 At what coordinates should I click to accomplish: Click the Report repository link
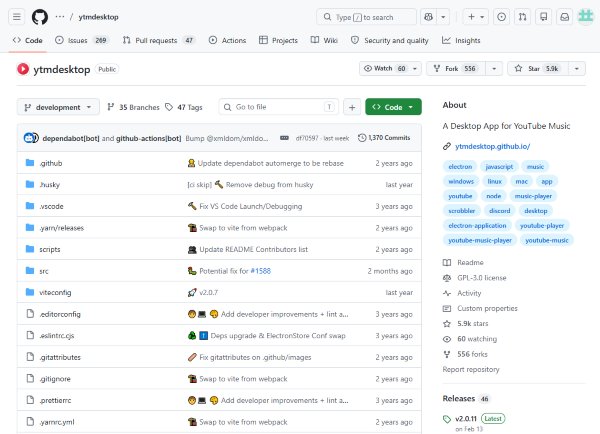(471, 369)
